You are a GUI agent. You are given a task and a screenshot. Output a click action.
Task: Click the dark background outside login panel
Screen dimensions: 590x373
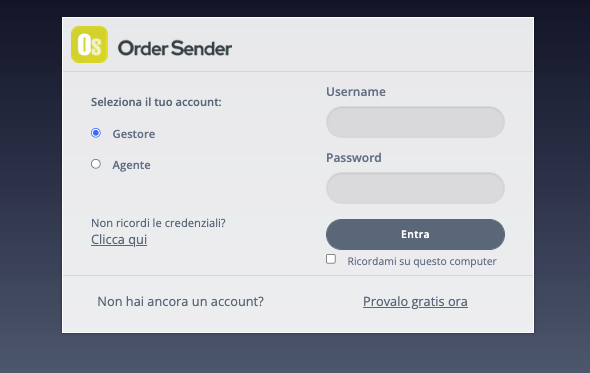[30, 188]
